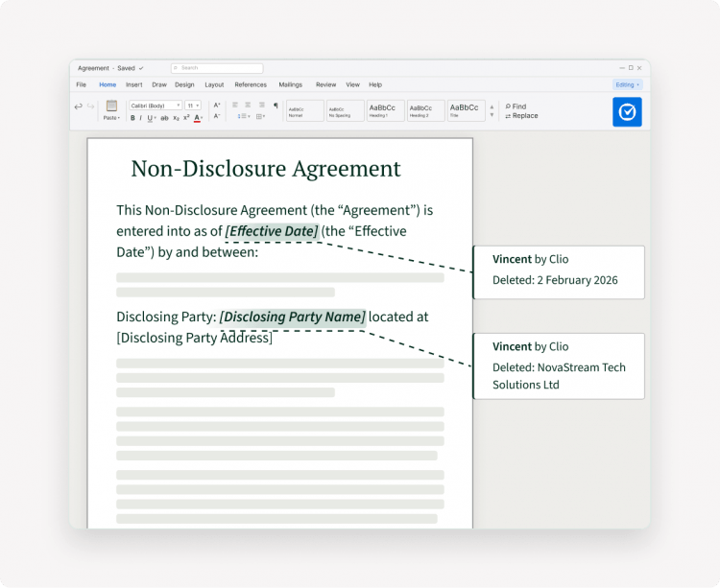The width and height of the screenshot is (720, 588).
Task: Minimize the Word window
Action: 622,68
